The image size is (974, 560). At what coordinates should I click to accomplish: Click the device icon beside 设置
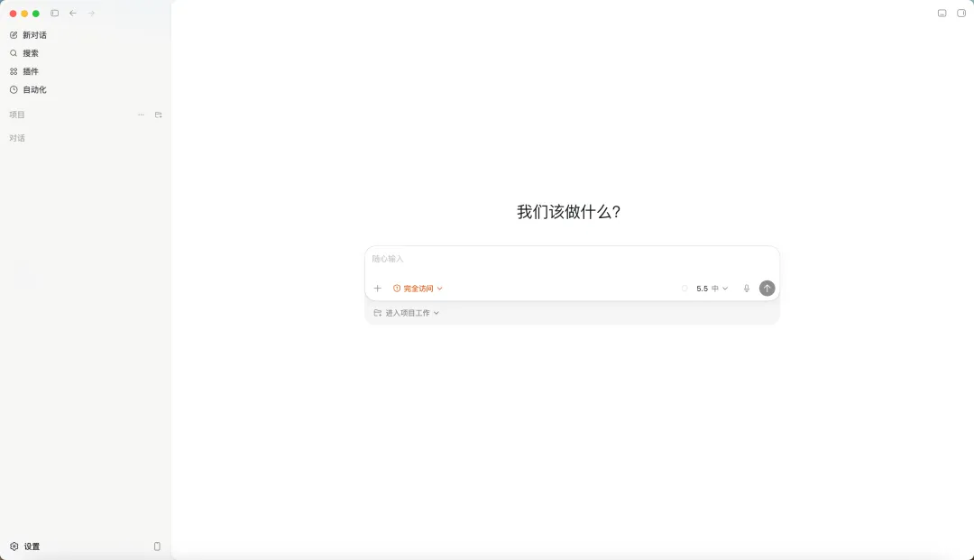(157, 546)
